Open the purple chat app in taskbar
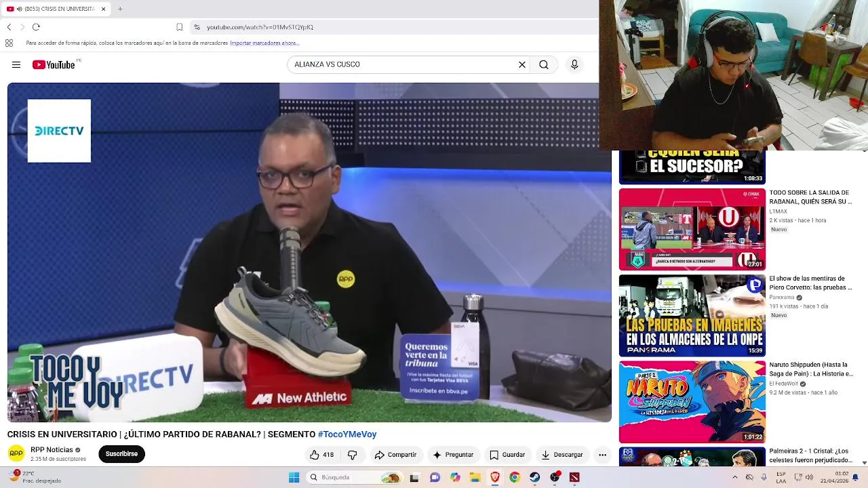The width and height of the screenshot is (868, 488). [x=435, y=477]
